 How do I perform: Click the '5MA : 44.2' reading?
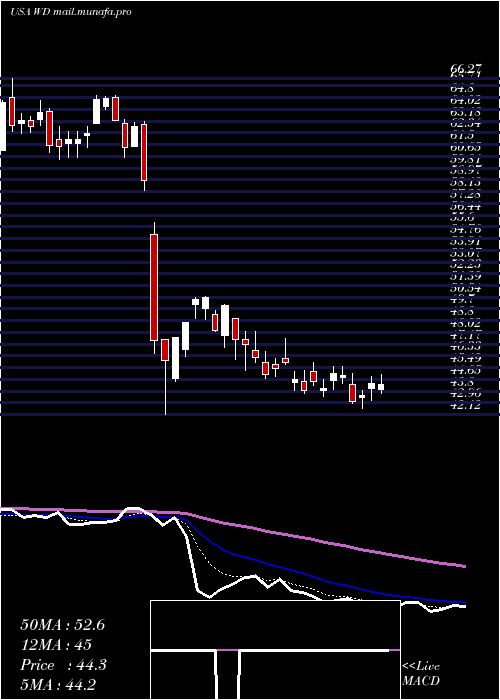pos(58,685)
